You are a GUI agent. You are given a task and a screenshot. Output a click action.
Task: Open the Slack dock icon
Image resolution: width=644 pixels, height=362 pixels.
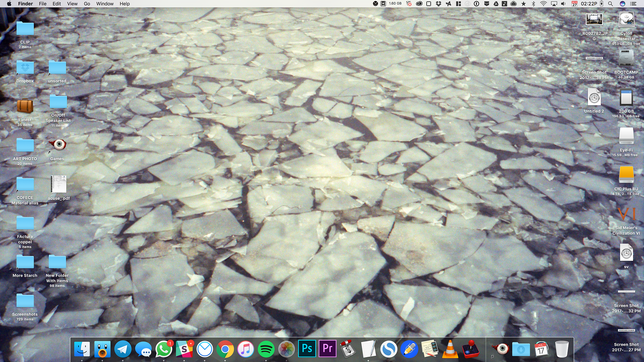(184, 349)
